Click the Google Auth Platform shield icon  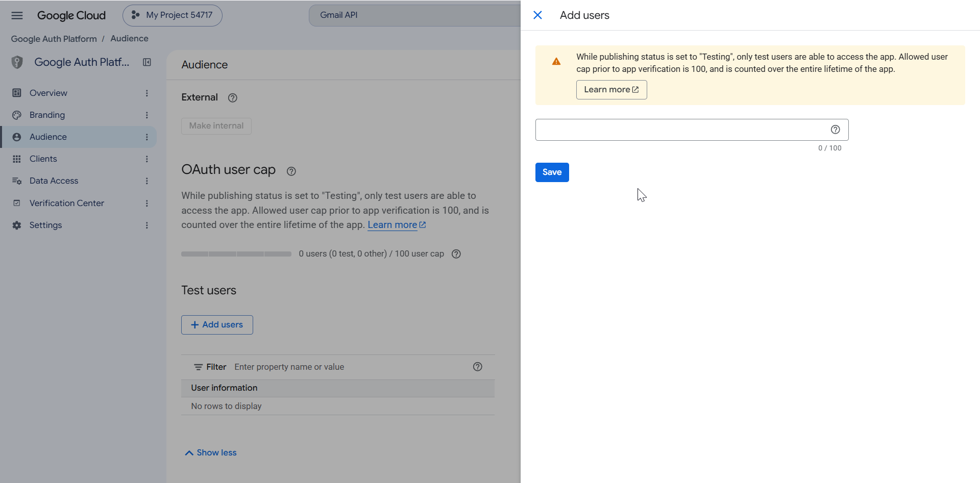click(x=17, y=62)
